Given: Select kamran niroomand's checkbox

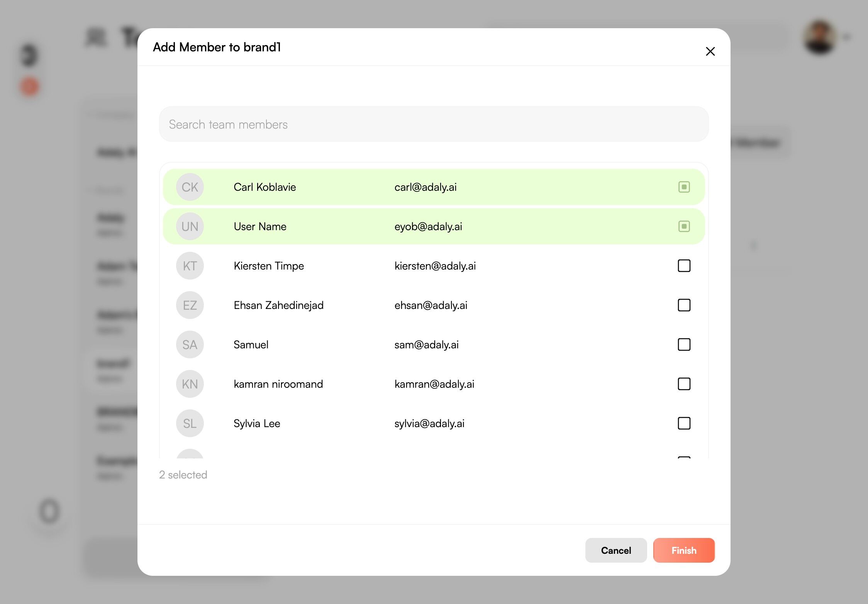Looking at the screenshot, I should coord(684,384).
